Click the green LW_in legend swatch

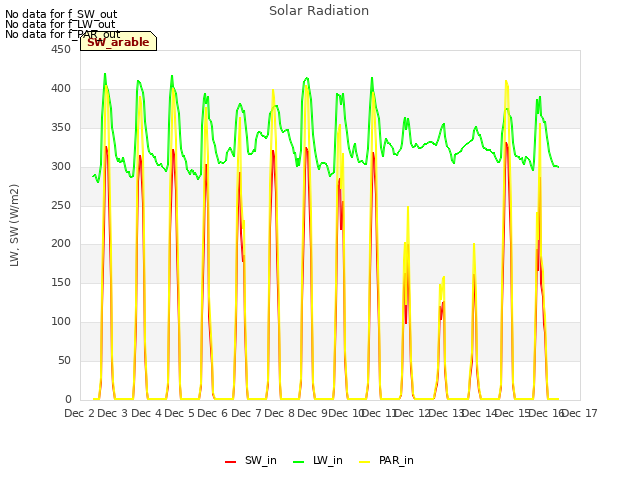pyautogui.click(x=298, y=462)
